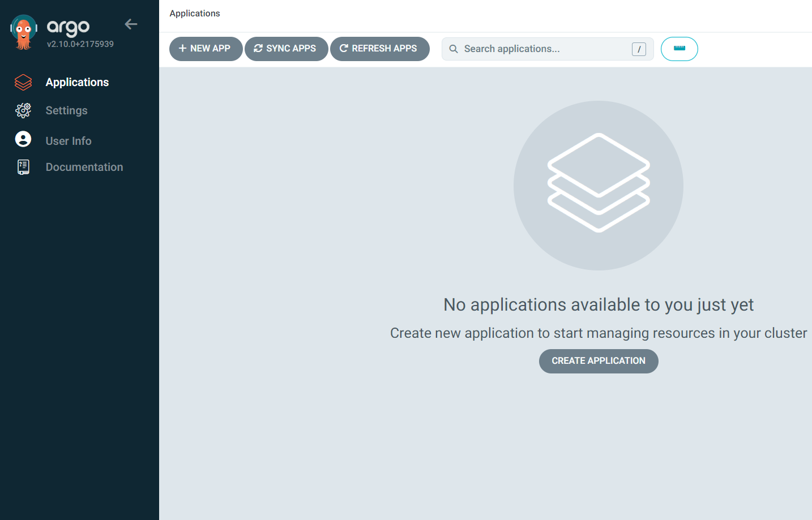The image size is (812, 520).
Task: Click the Applications layers icon in sidebar
Action: 23,82
